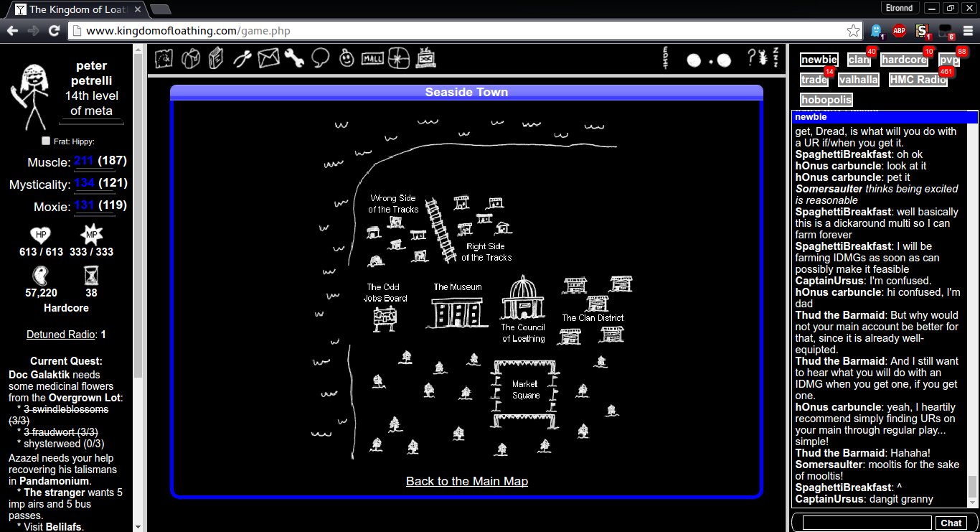Click the Detuned Radio link
This screenshot has height=532, width=980.
click(61, 335)
